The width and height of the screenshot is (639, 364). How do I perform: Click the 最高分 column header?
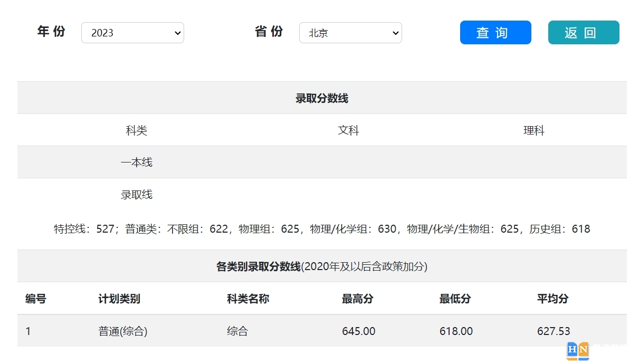click(x=357, y=299)
